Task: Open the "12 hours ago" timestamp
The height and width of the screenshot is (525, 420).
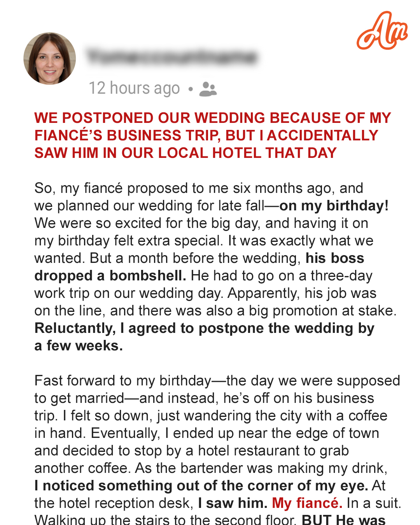Action: click(x=135, y=88)
